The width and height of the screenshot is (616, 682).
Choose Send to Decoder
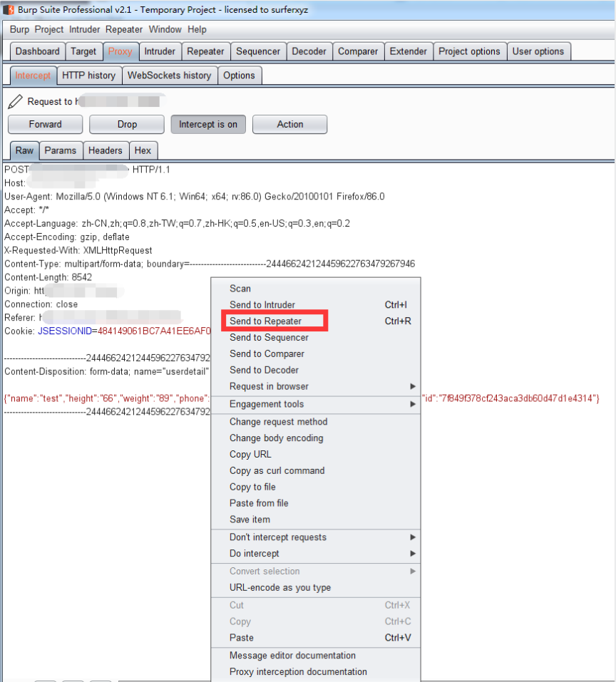click(316, 370)
